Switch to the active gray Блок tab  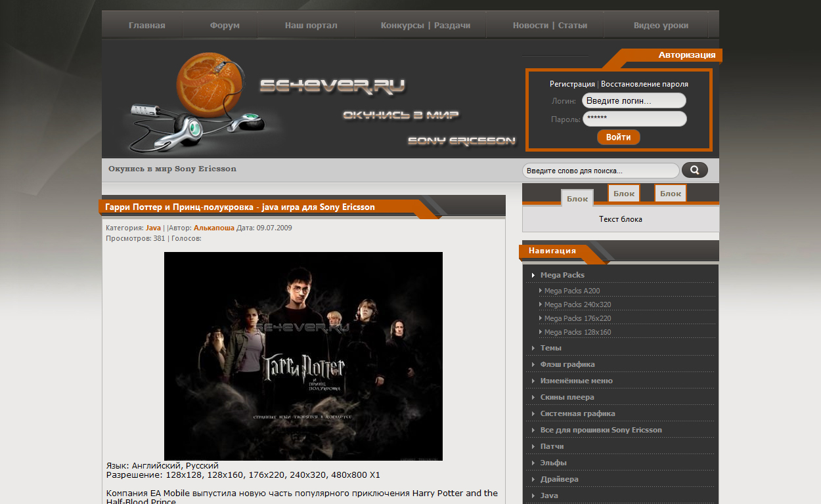[x=577, y=198]
